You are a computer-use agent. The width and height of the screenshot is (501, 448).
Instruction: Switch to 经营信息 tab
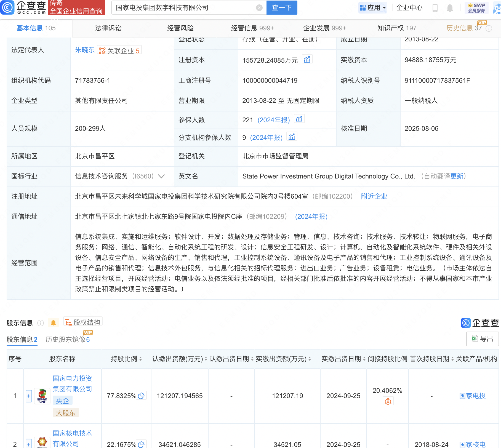(252, 28)
